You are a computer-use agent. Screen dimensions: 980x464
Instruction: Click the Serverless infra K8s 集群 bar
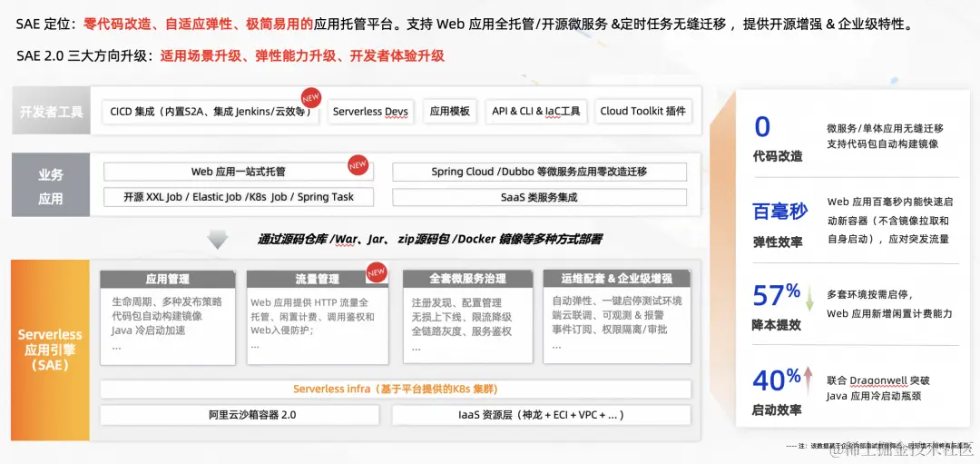(x=396, y=389)
